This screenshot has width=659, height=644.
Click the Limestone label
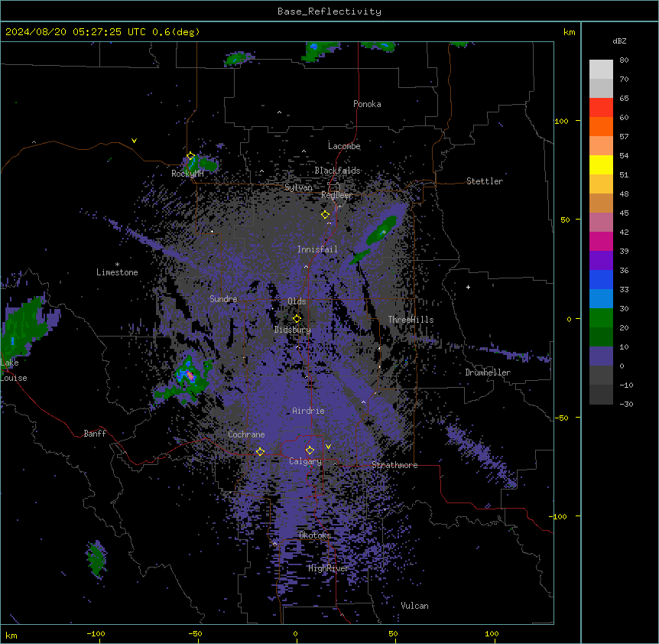pyautogui.click(x=117, y=272)
